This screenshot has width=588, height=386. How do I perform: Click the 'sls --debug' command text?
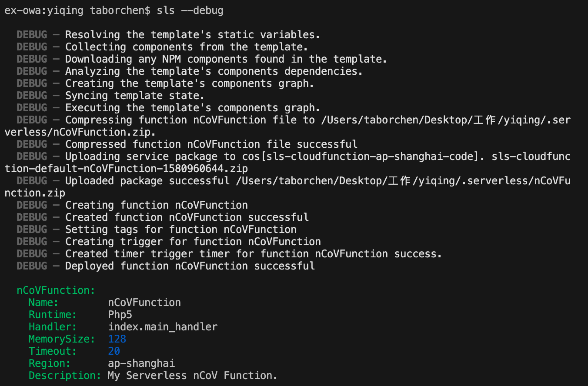tap(190, 10)
